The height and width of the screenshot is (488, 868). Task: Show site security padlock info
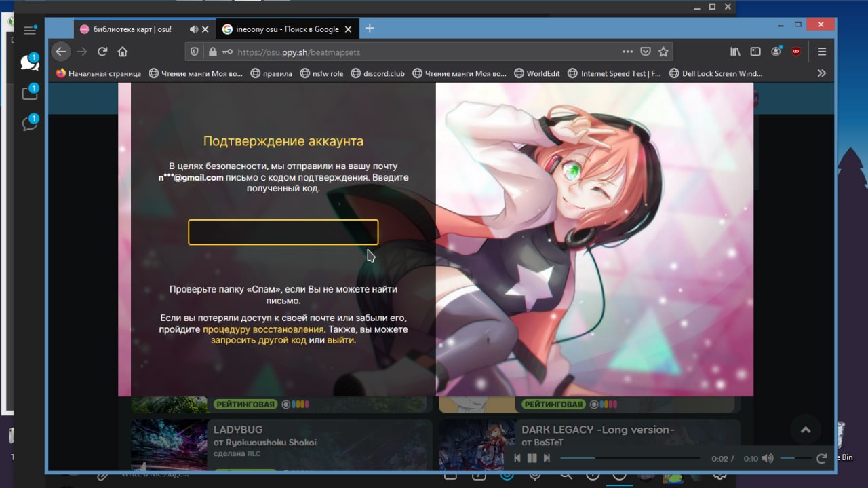tap(212, 52)
